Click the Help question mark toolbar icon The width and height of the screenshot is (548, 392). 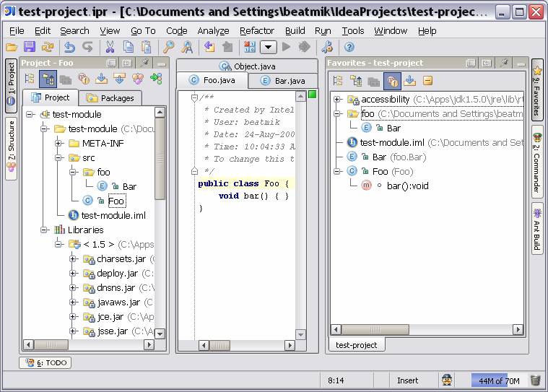[349, 47]
